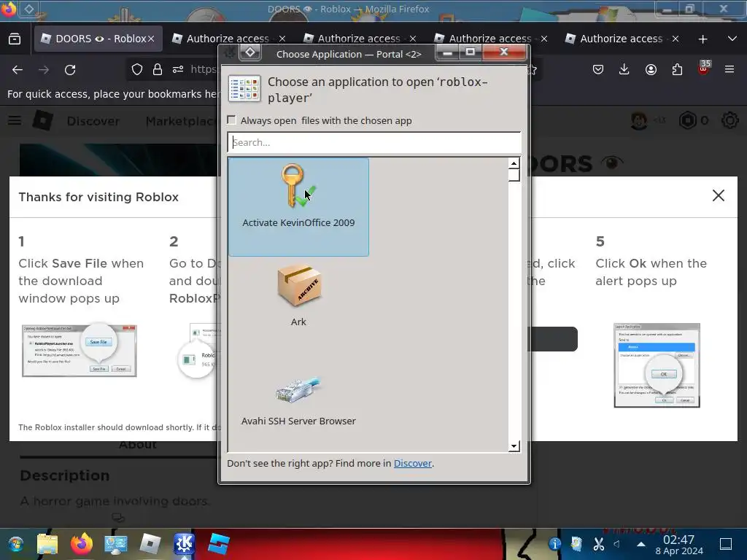Viewport: 747px width, 560px height.
Task: Click the extension icon with 35 badge
Action: coord(703,69)
